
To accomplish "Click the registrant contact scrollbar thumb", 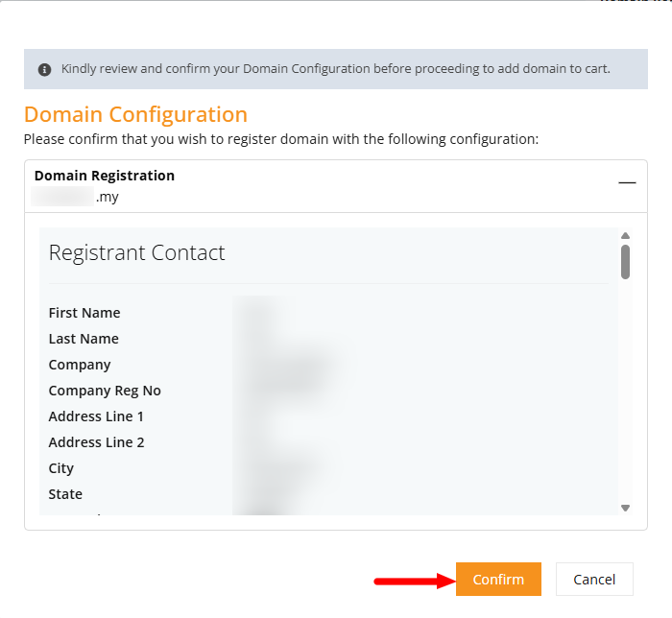I will [625, 262].
